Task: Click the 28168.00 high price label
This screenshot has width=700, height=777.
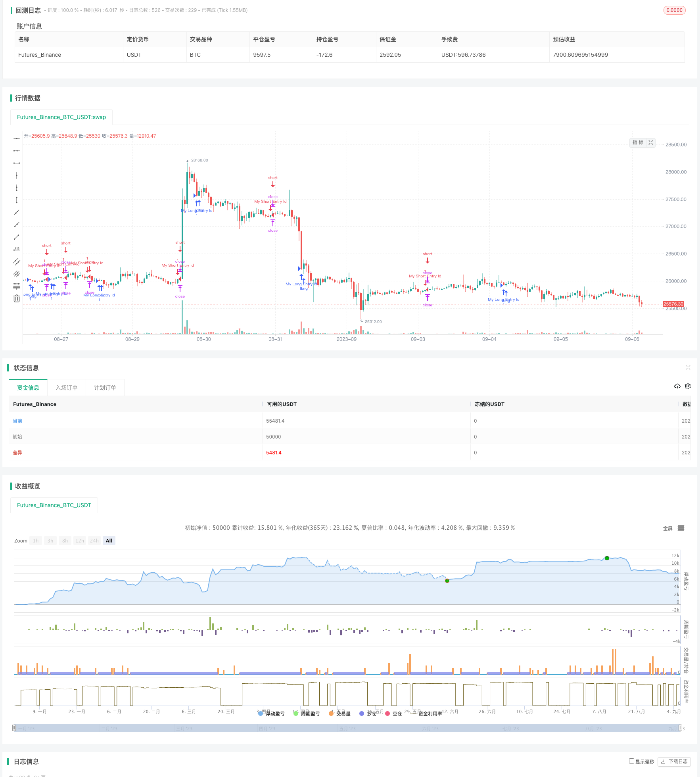Action: coord(199,160)
